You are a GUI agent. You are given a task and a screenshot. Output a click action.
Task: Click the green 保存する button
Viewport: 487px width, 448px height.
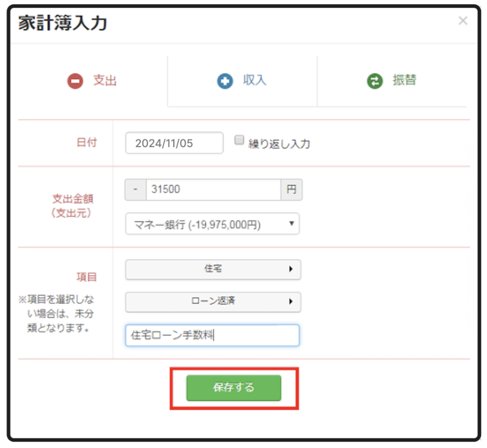tap(233, 388)
